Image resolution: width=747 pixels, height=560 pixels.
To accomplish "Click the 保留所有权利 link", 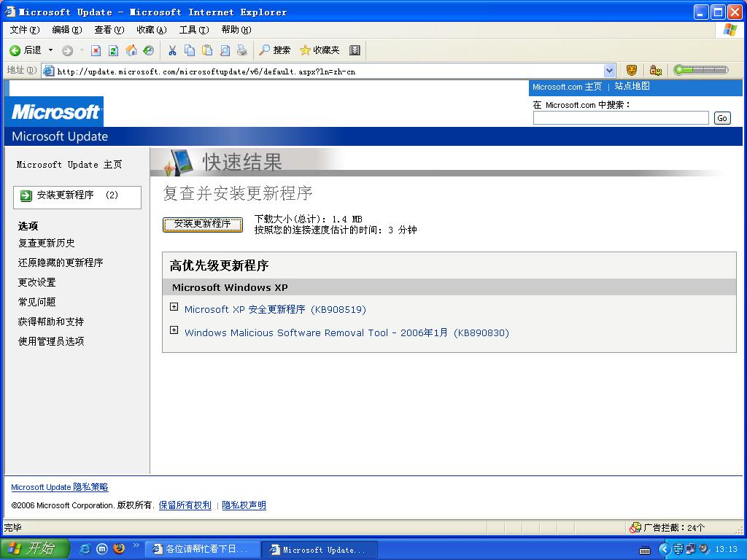I will (185, 505).
